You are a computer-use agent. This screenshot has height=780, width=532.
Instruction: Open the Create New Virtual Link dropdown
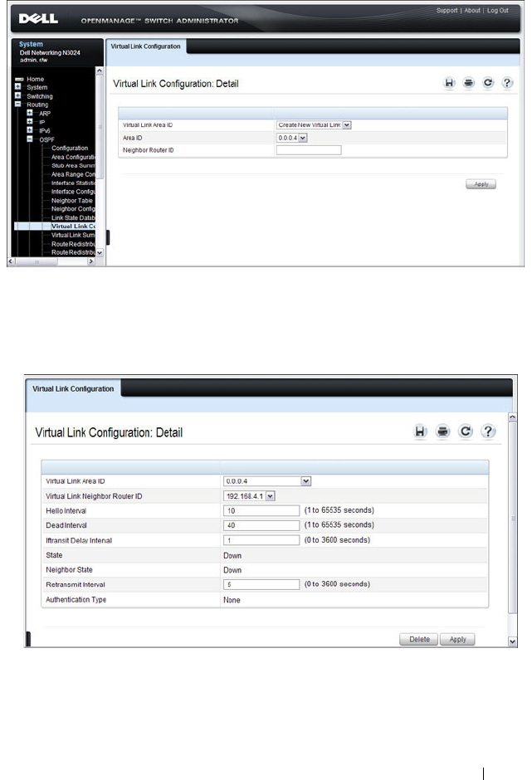(x=314, y=125)
